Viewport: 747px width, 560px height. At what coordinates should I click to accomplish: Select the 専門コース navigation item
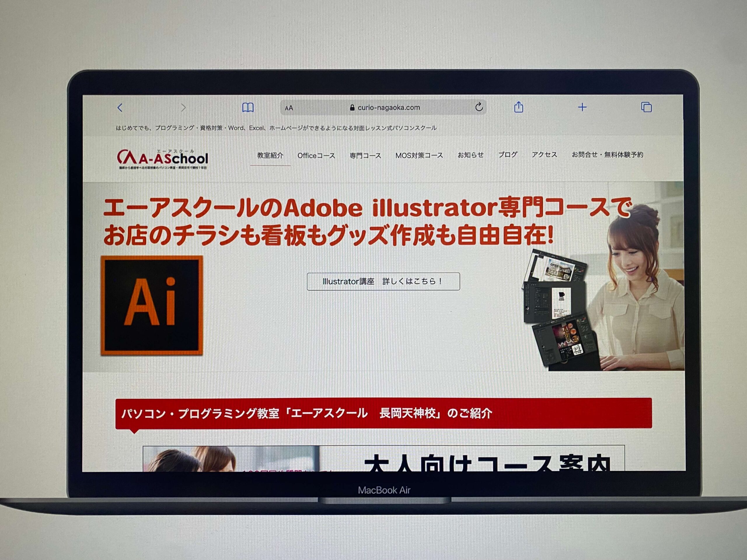click(x=365, y=156)
